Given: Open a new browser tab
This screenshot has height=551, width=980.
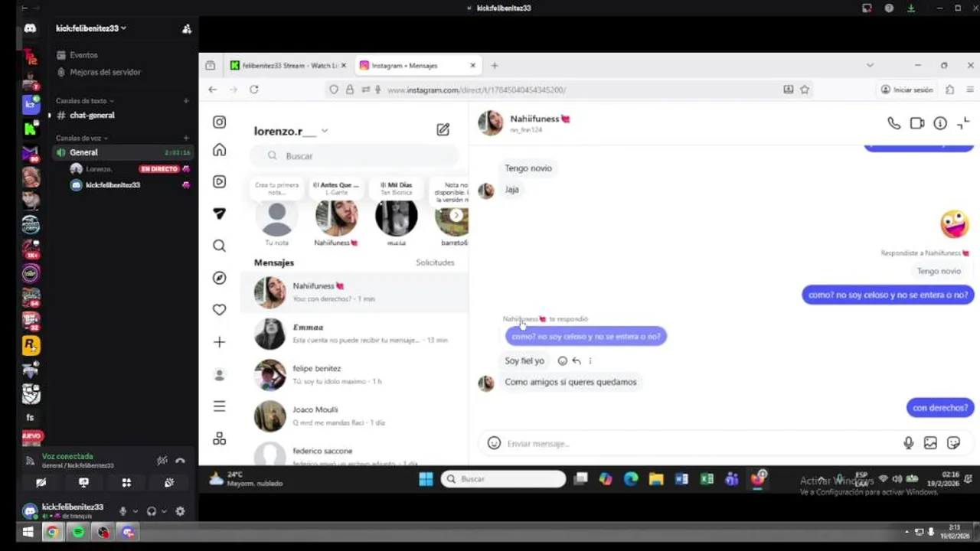Looking at the screenshot, I should coord(495,66).
